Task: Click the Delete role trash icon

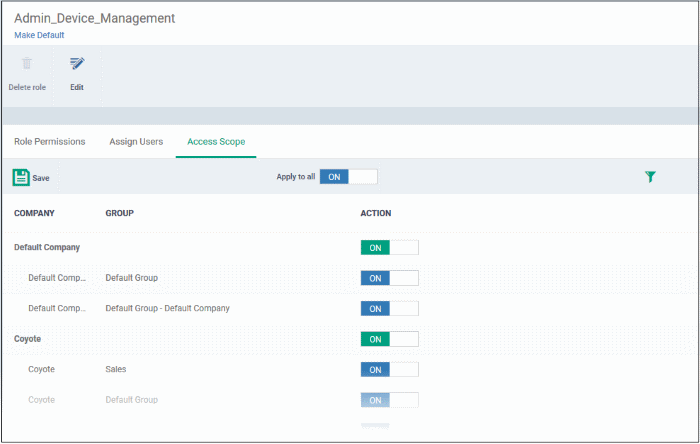Action: 27,63
